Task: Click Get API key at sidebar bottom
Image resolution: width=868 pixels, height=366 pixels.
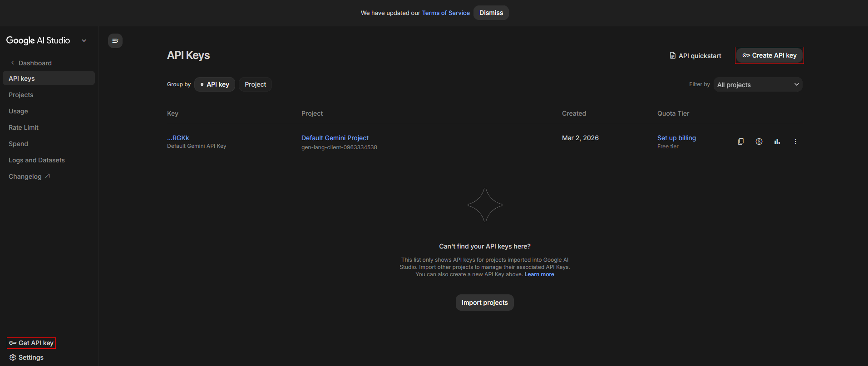Action: (x=31, y=343)
